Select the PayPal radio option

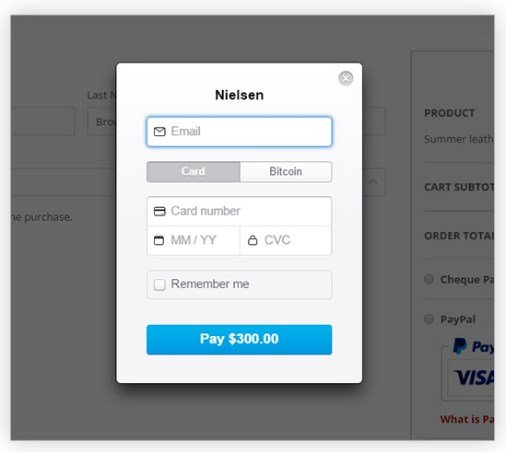click(429, 319)
